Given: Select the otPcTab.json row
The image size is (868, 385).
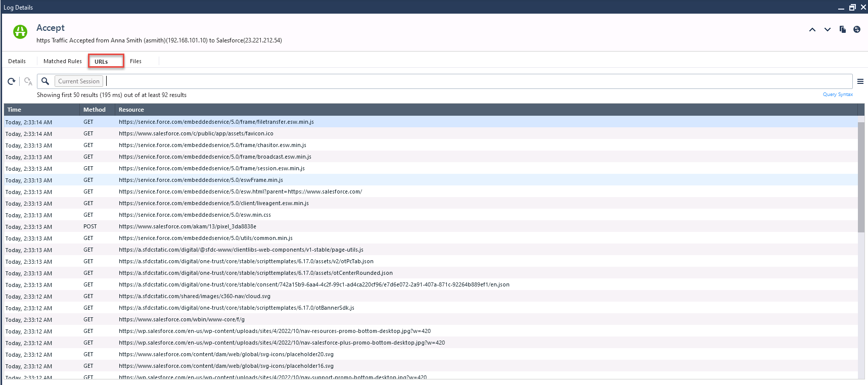Looking at the screenshot, I should click(431, 261).
